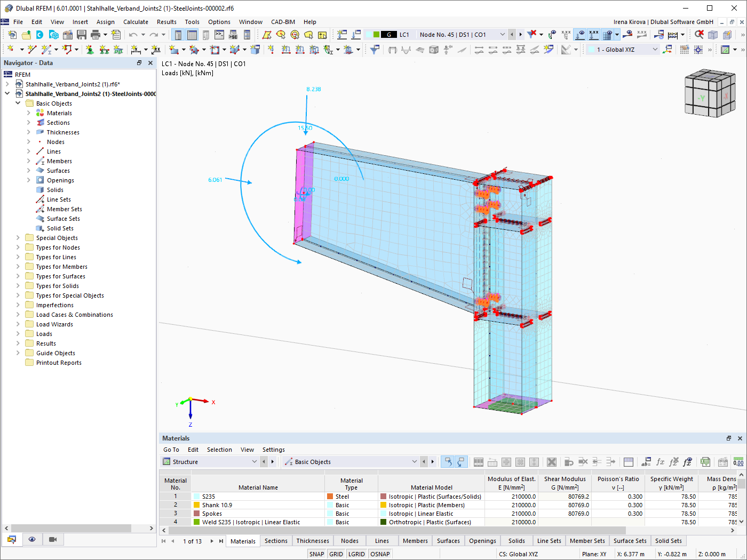The width and height of the screenshot is (747, 560).
Task: Click the Undo arrow icon
Action: (133, 35)
